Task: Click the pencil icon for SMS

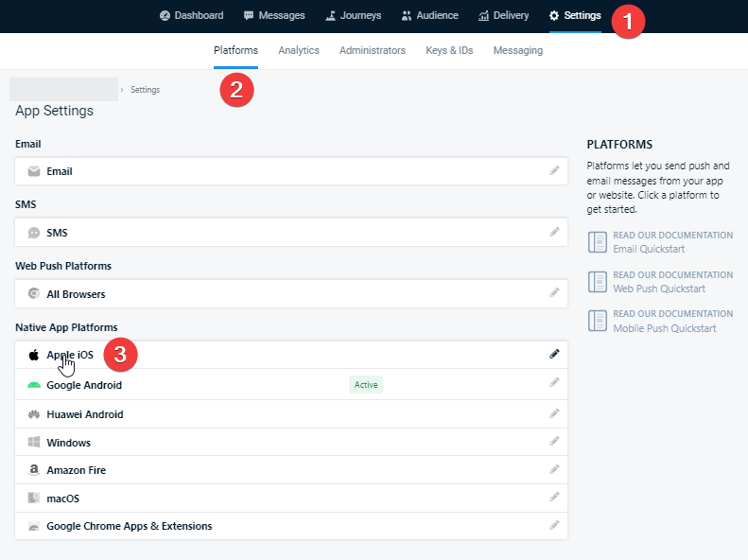Action: pyautogui.click(x=554, y=232)
